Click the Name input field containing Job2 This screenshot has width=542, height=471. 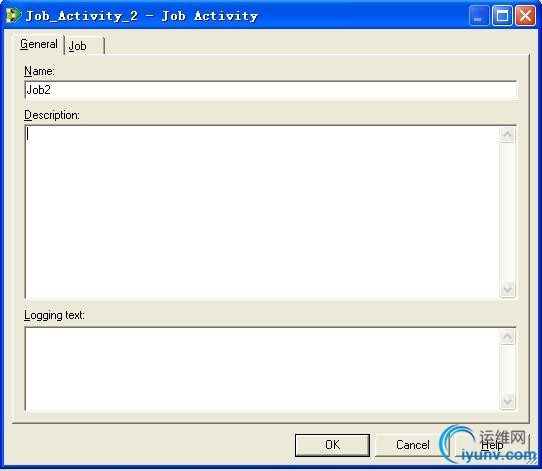(271, 90)
